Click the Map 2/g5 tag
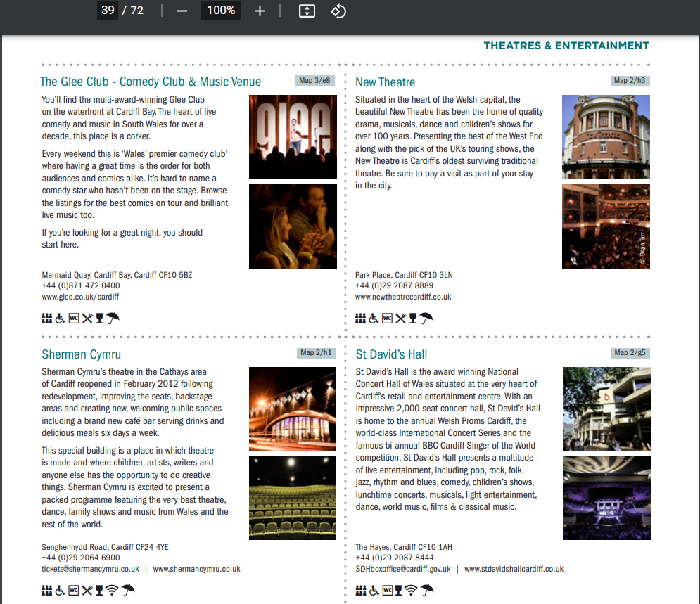 630,352
